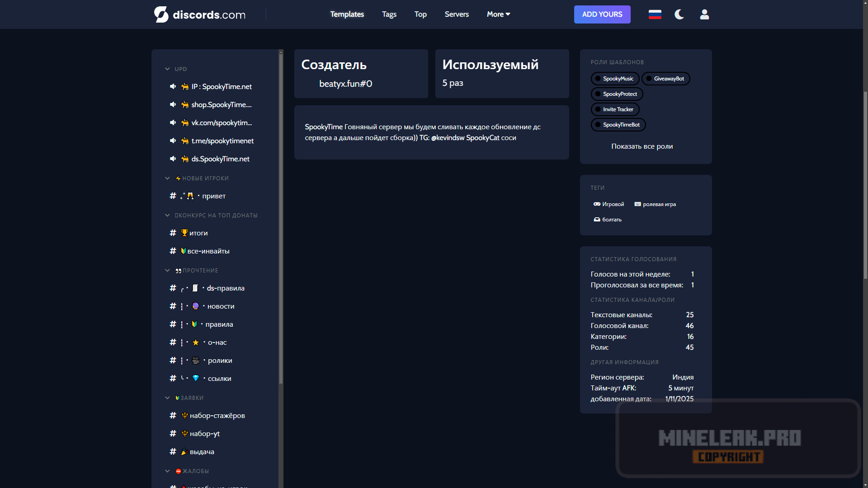Switch language via Russian flag icon
Screen dimensions: 868x488
(655, 14)
